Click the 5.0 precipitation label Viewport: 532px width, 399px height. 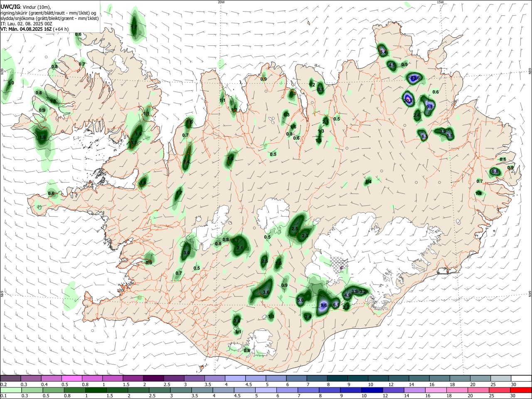pyautogui.click(x=301, y=300)
